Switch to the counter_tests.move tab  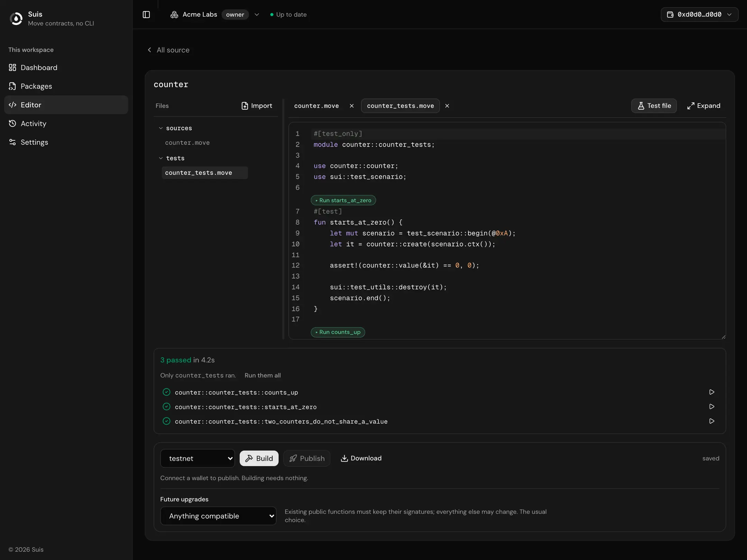click(400, 106)
